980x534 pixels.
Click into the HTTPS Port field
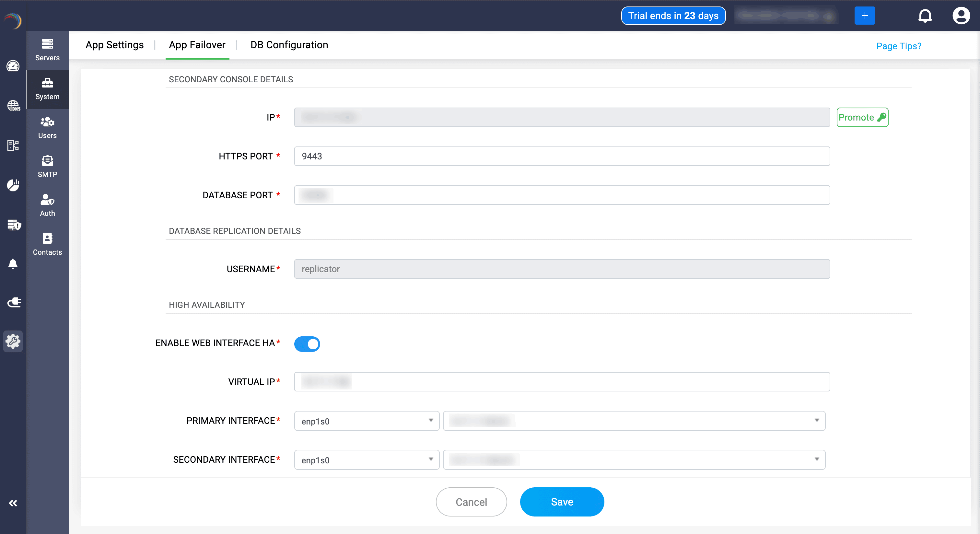point(562,156)
